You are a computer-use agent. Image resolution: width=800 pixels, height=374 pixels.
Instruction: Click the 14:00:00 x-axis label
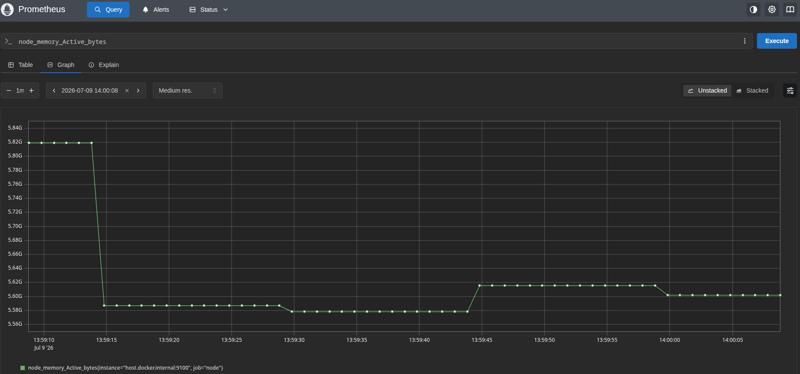[x=669, y=339]
